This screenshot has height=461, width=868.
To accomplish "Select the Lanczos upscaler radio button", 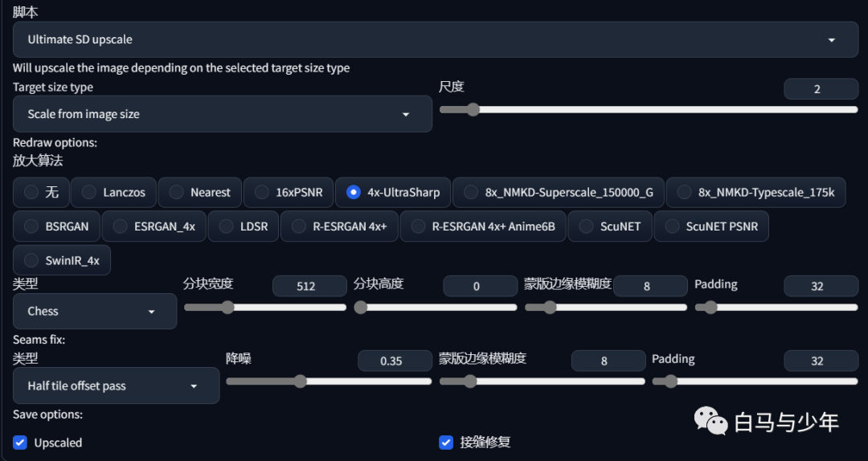I will [113, 192].
